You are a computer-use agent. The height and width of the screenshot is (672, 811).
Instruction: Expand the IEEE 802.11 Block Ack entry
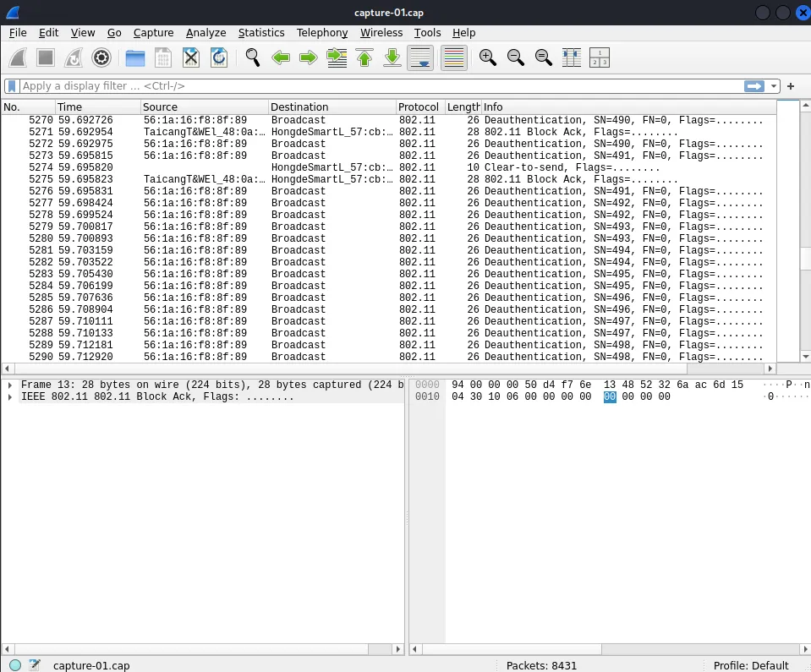[x=8, y=397]
